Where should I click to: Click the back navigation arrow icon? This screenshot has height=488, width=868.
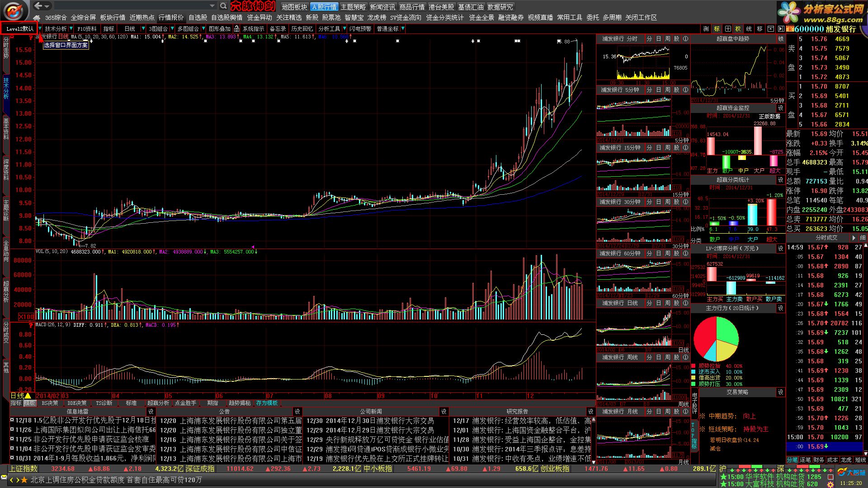(39, 6)
